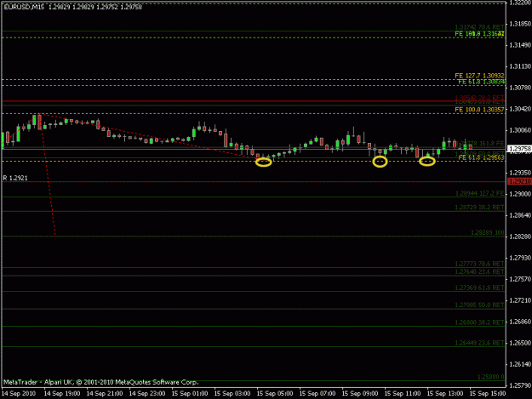Click 1.28640 on the price axis

(520, 215)
